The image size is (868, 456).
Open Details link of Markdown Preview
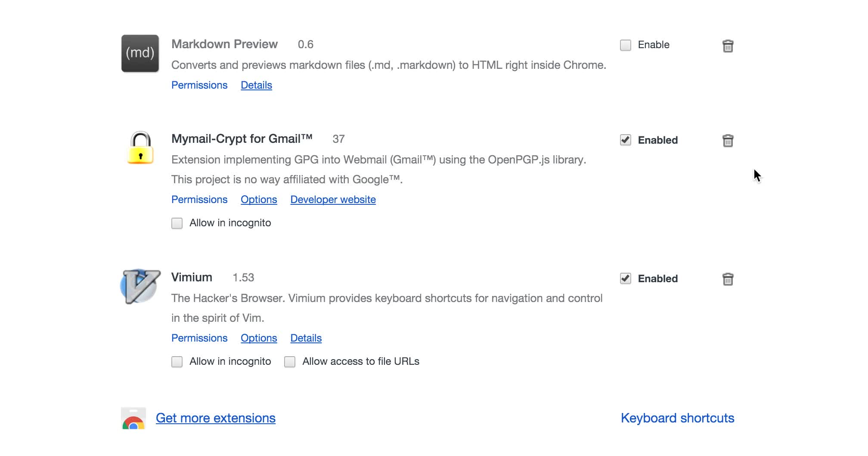pos(256,85)
